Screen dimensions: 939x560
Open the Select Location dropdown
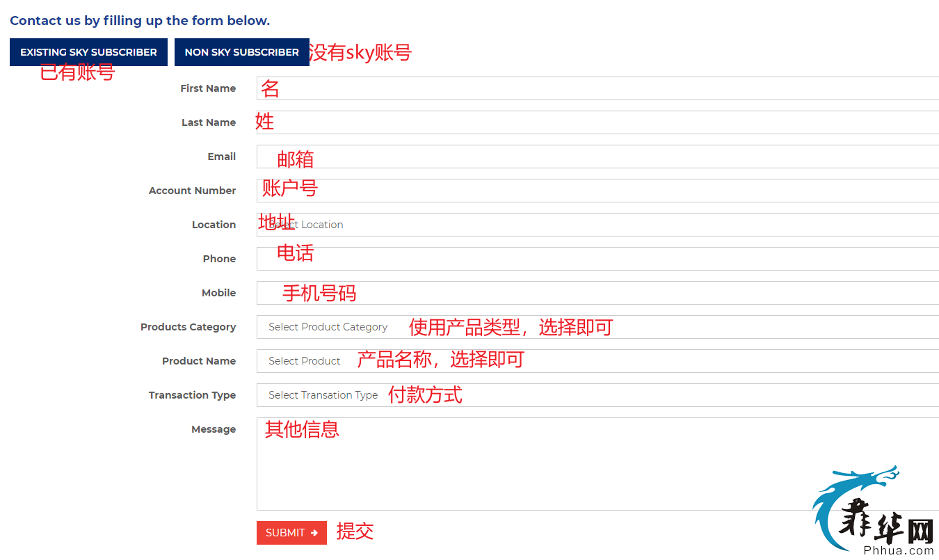(x=597, y=225)
